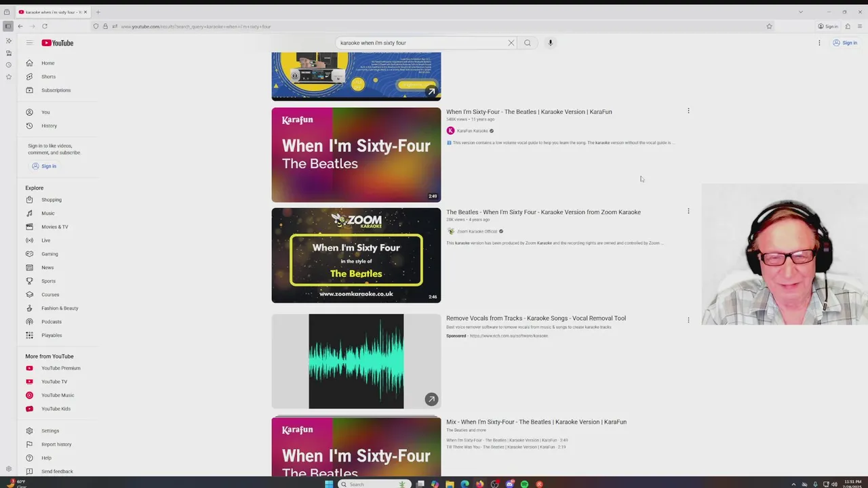
Task: Click sidebar Sign in button
Action: 44,166
